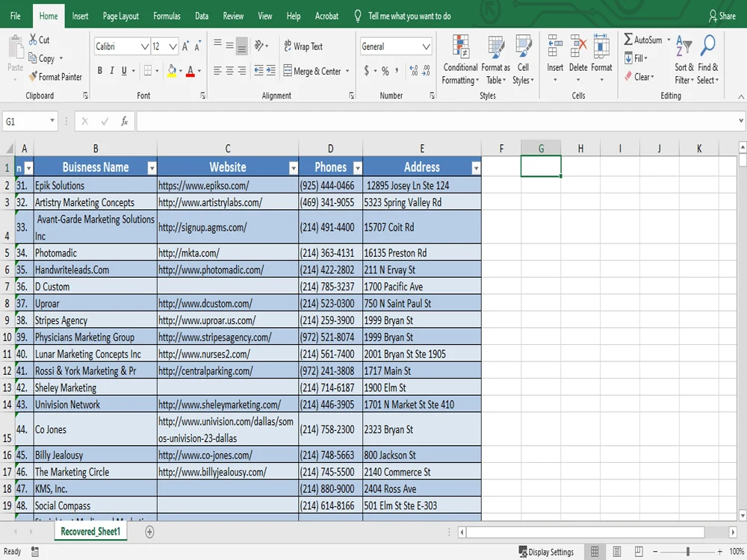This screenshot has height=560, width=747.
Task: Open the Format Painter tool
Action: tap(55, 78)
